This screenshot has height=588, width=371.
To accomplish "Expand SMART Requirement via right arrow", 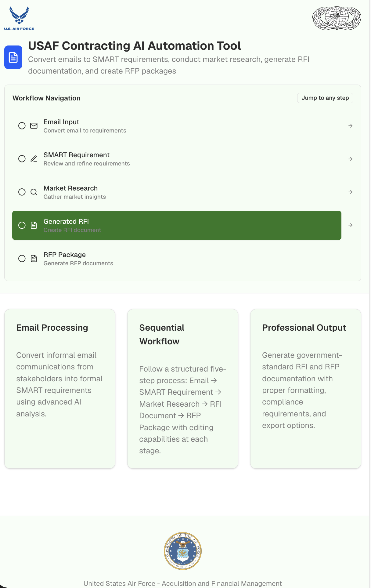I will tap(351, 159).
